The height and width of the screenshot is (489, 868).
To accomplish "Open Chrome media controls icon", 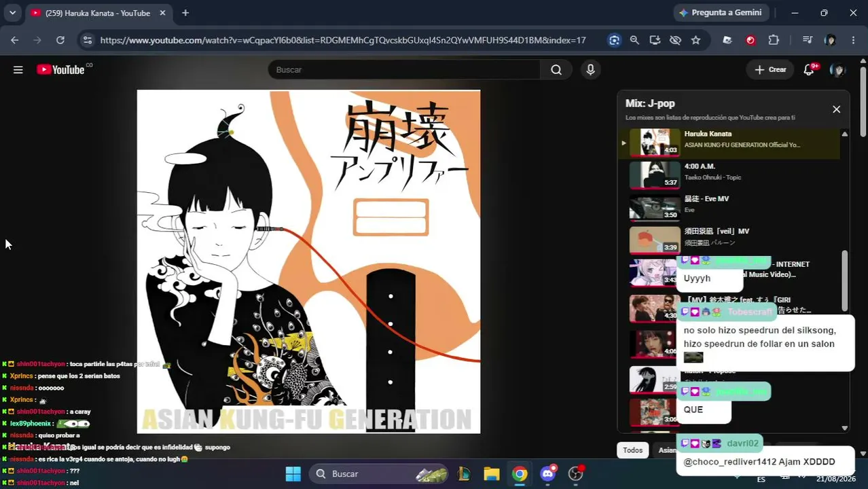I will pyautogui.click(x=807, y=40).
